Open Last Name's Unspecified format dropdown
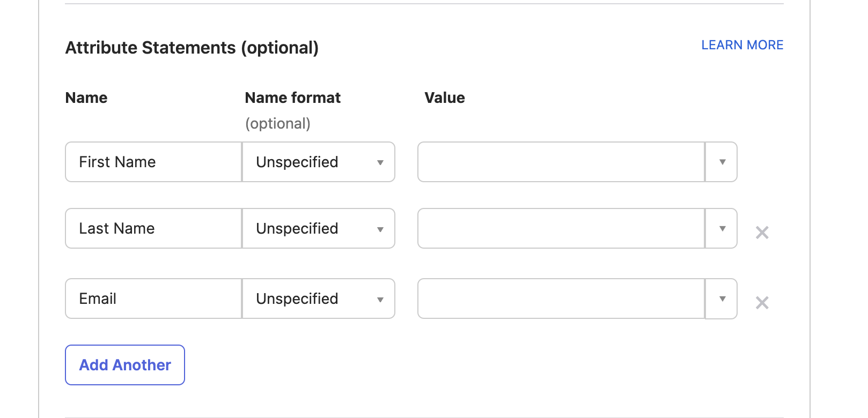This screenshot has height=418, width=868. pyautogui.click(x=319, y=228)
